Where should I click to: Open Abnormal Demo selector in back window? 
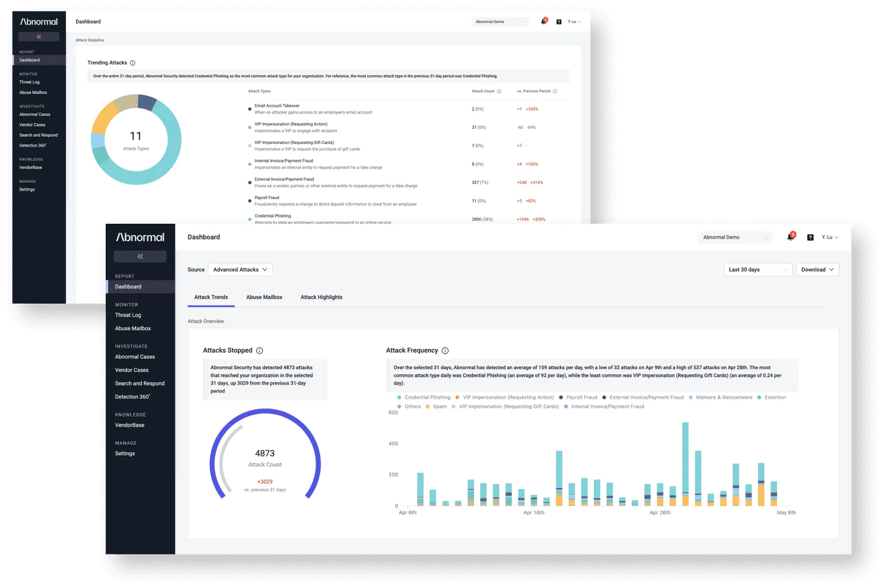(x=500, y=22)
